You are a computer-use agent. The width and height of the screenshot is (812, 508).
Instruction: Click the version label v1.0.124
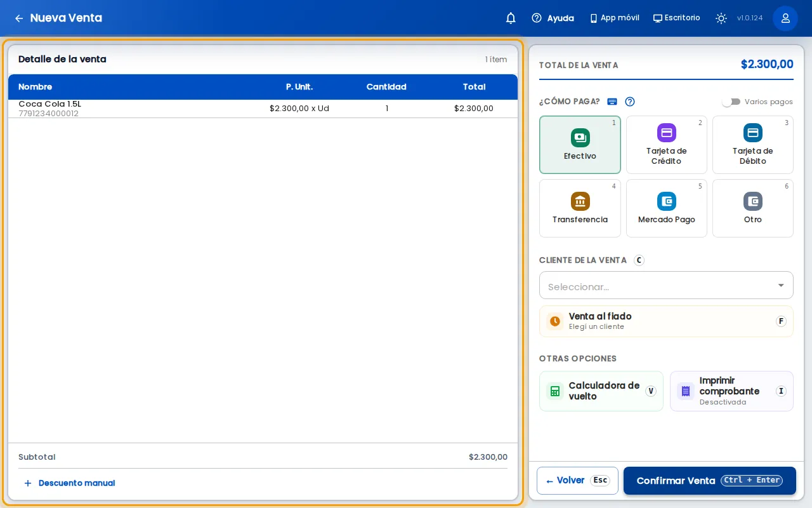[750, 18]
